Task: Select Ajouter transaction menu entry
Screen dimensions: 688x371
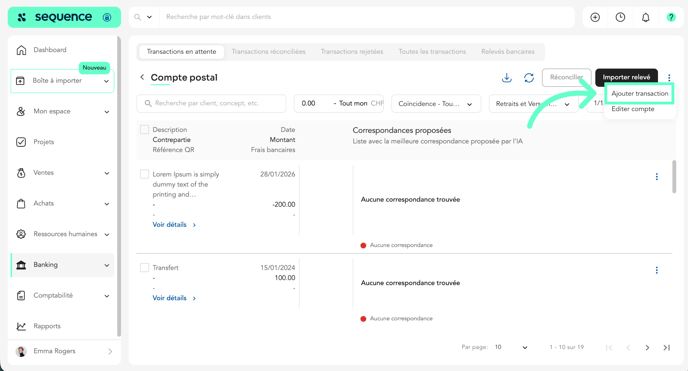Action: tap(639, 93)
